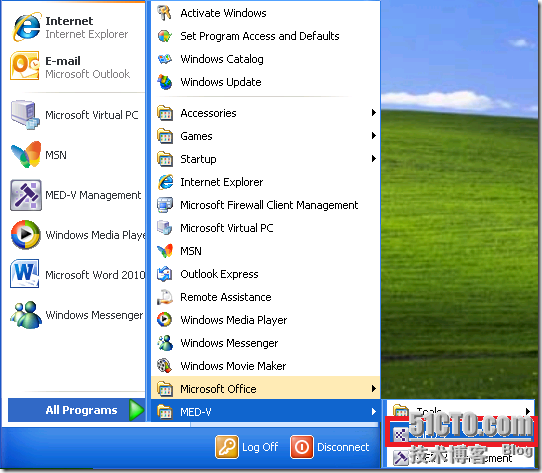Image resolution: width=542 pixels, height=473 pixels.
Task: Select Microsoft Firewall Client Management entry
Action: 265,205
